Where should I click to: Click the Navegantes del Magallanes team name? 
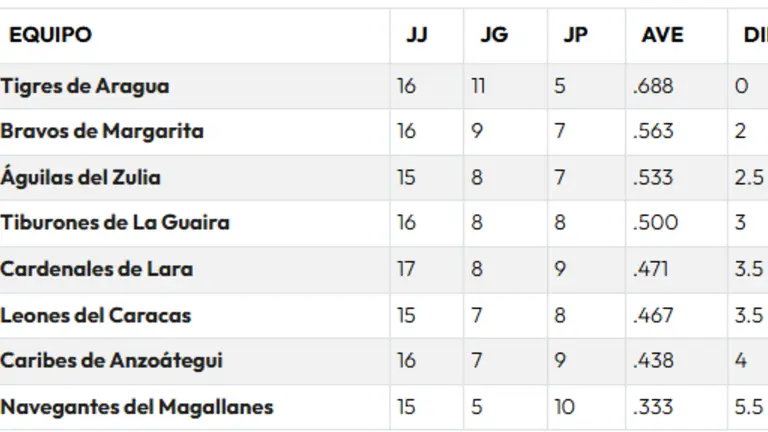[137, 407]
